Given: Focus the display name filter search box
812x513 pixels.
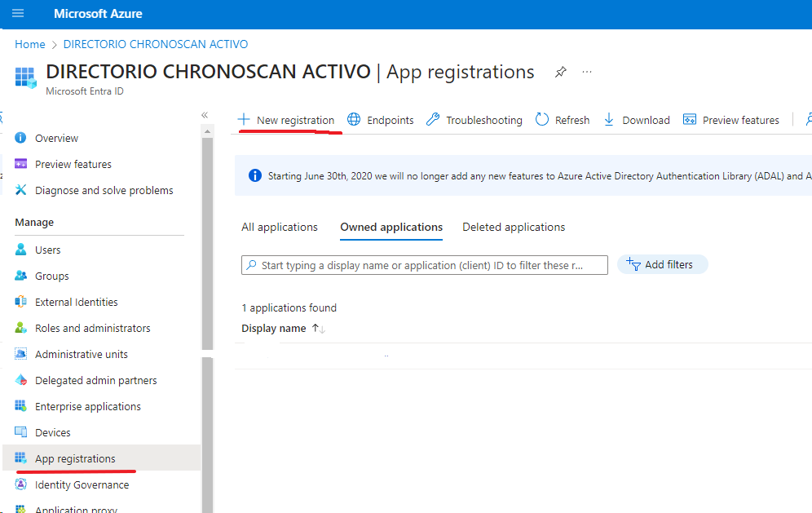Looking at the screenshot, I should click(x=425, y=265).
